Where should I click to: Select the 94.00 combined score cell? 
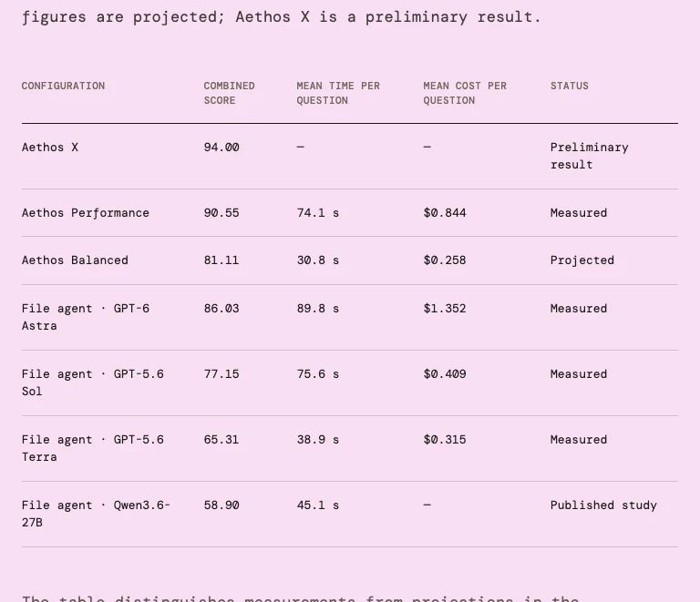[221, 148]
